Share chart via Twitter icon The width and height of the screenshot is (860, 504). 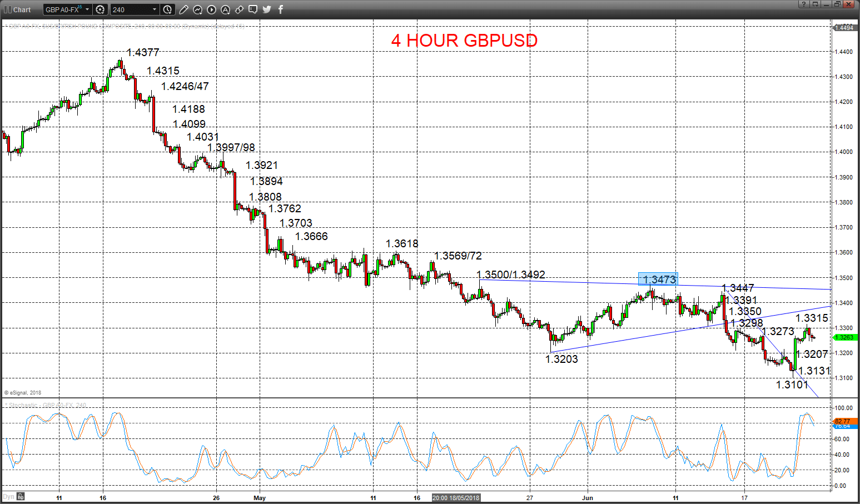tap(267, 9)
